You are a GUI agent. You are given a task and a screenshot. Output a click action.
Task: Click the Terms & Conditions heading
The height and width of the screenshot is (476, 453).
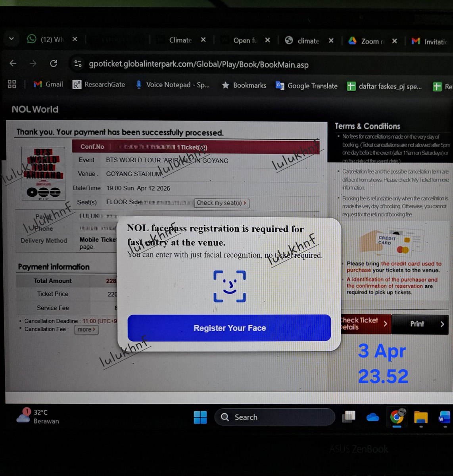[x=367, y=126]
